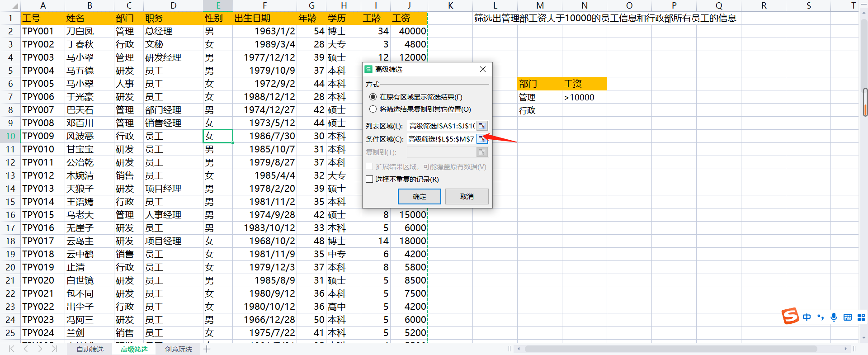Image resolution: width=868 pixels, height=355 pixels.
Task: Open Sogou toolbox grid icon
Action: click(861, 317)
